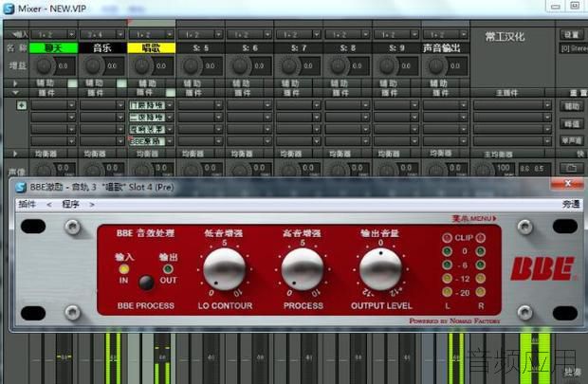Toggle the 单声道 mono button

click(572, 141)
